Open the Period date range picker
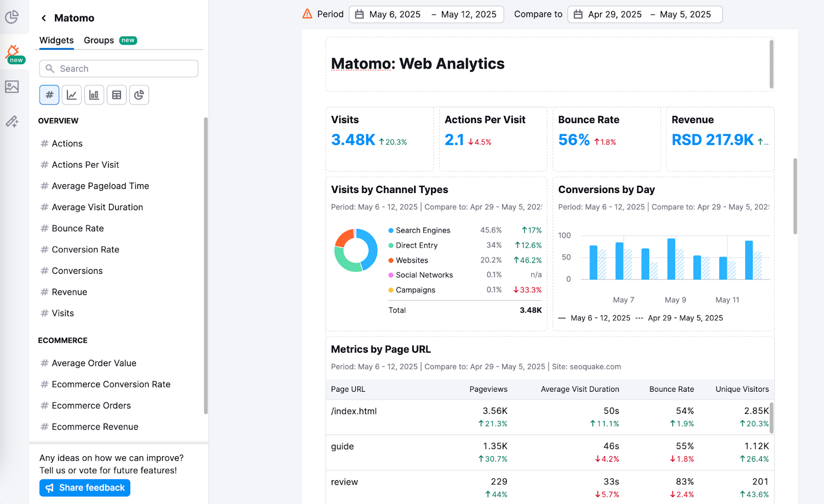The width and height of the screenshot is (824, 504). coord(426,14)
